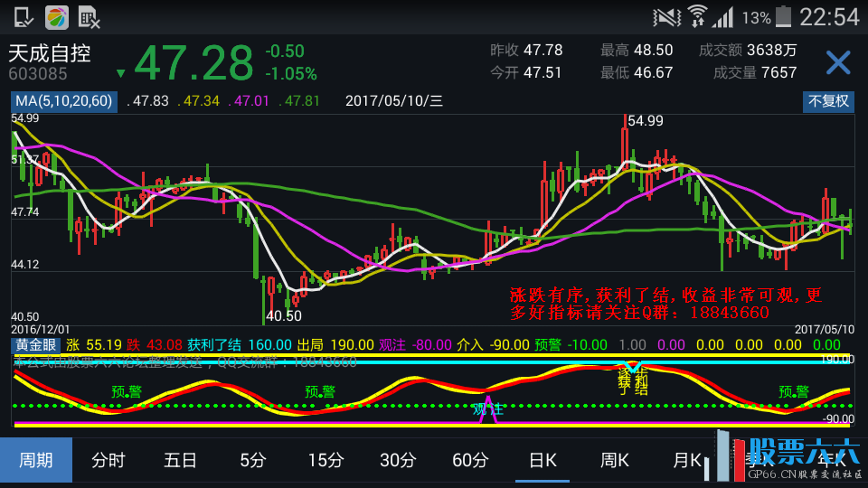The height and width of the screenshot is (488, 868).
Task: Tap the signal strength icon
Action: pos(723,16)
